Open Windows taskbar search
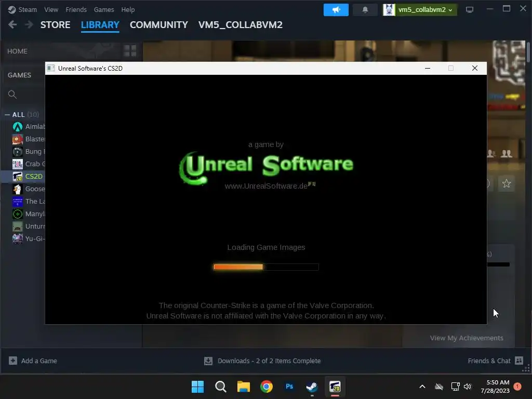The image size is (532, 399). 220,387
